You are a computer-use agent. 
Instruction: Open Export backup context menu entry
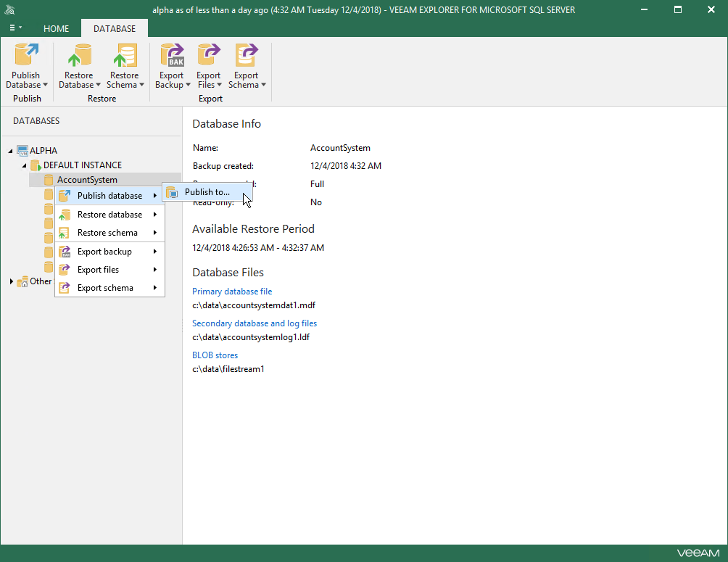(110, 252)
